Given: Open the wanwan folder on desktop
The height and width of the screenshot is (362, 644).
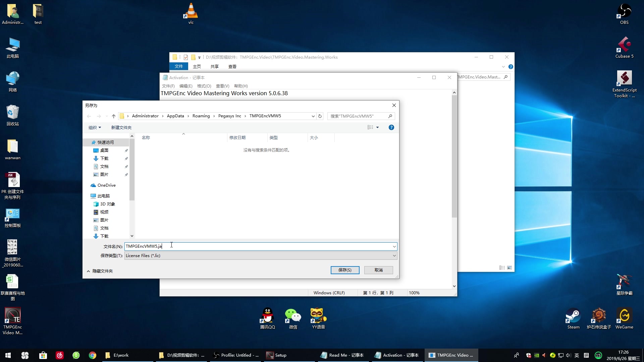Looking at the screenshot, I should 13,149.
